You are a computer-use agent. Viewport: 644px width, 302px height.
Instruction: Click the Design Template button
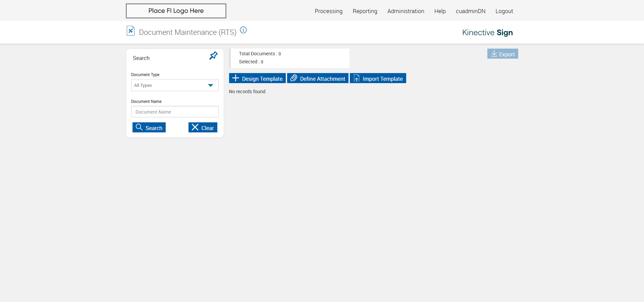point(257,78)
